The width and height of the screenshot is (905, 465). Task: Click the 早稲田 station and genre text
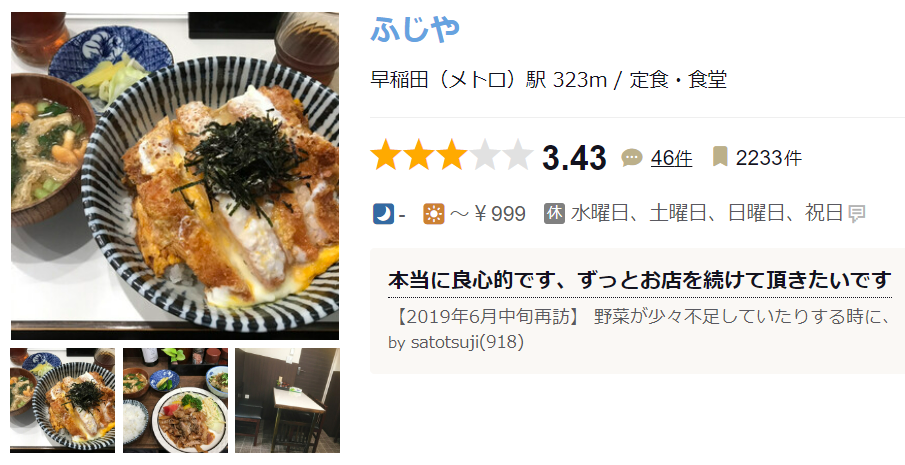click(x=548, y=80)
